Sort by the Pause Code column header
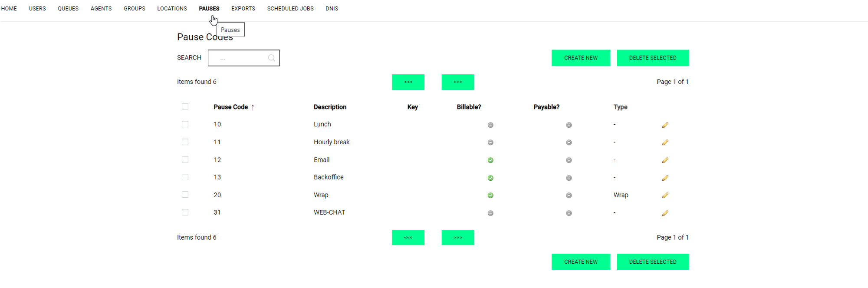This screenshot has width=868, height=288. pyautogui.click(x=230, y=107)
